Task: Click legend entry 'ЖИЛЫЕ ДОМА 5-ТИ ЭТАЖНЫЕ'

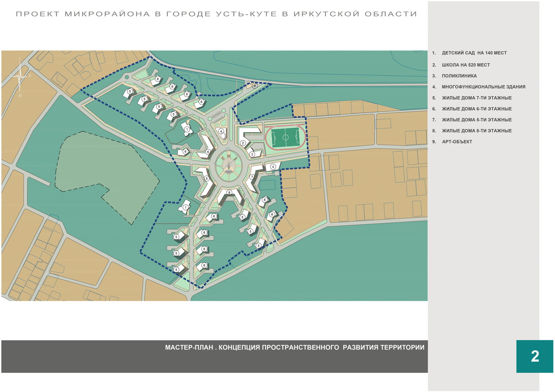Action: click(477, 120)
